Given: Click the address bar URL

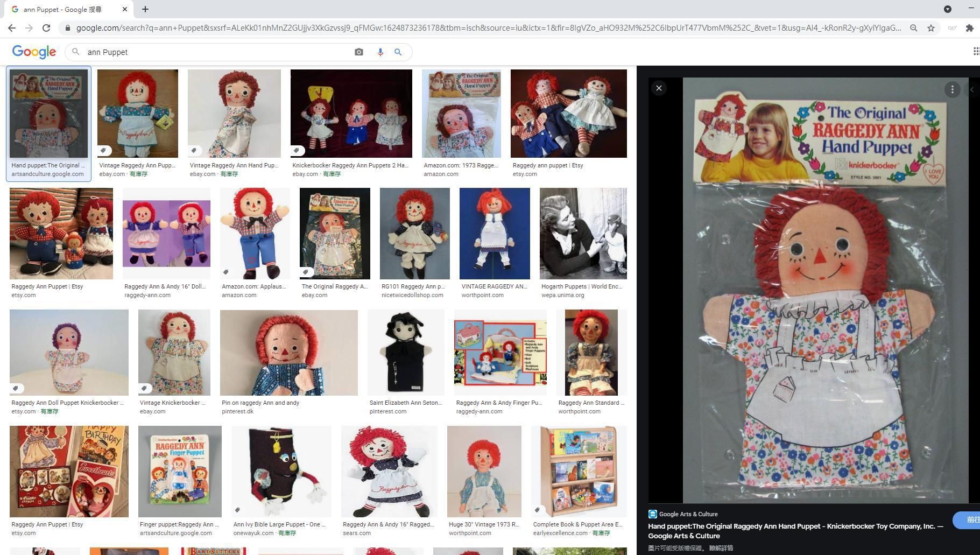Looking at the screenshot, I should click(489, 28).
